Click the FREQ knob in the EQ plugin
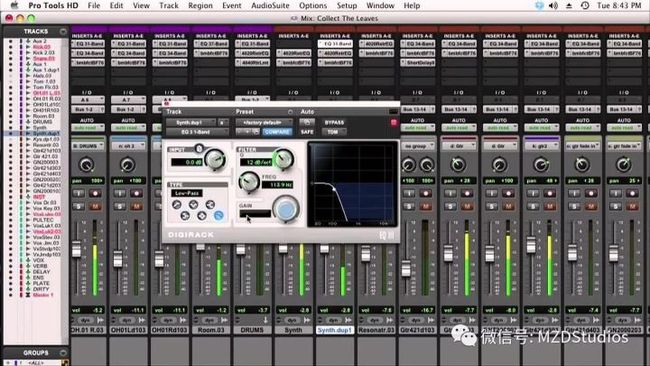Screen dimensions: 650x366 (249, 182)
